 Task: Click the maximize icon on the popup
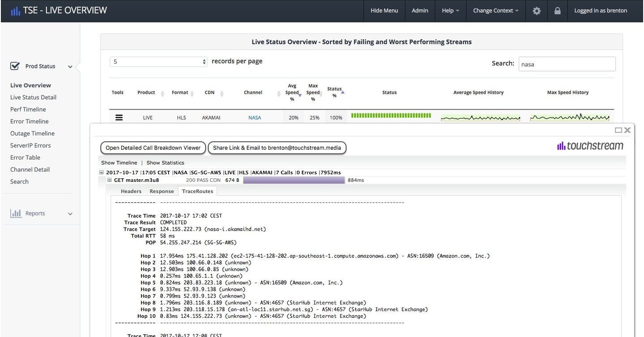pyautogui.click(x=619, y=130)
